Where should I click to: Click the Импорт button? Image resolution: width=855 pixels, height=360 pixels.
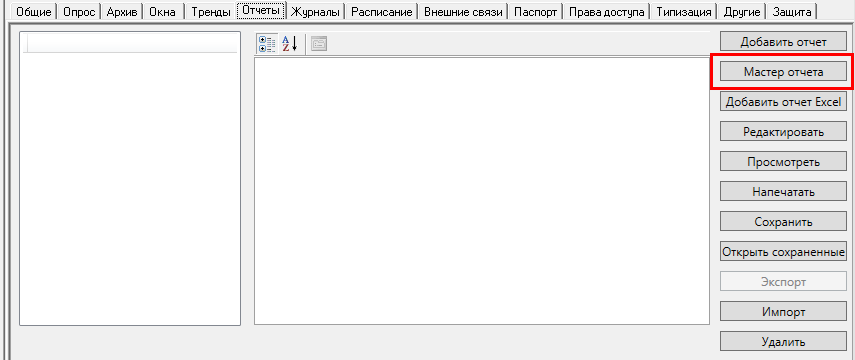point(783,312)
